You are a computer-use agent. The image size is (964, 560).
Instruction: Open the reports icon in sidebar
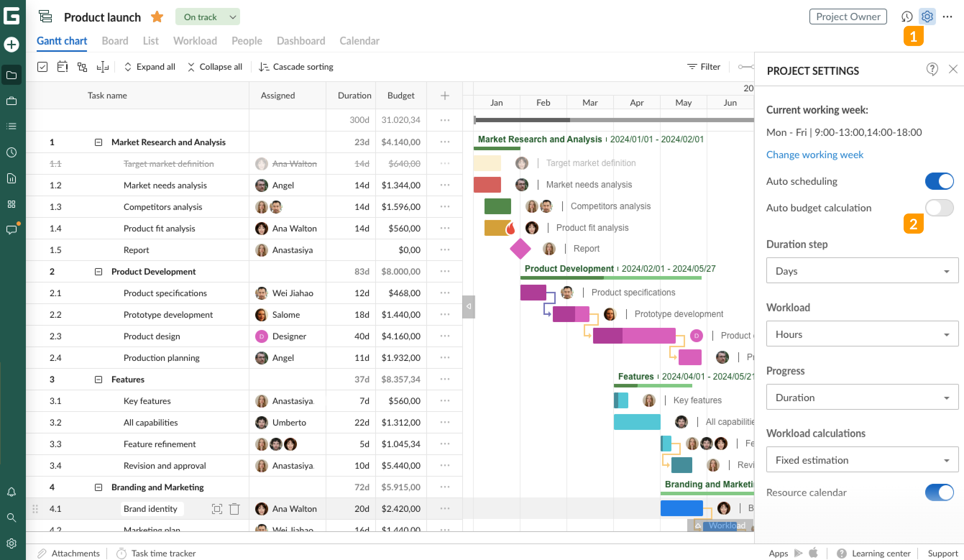[12, 178]
